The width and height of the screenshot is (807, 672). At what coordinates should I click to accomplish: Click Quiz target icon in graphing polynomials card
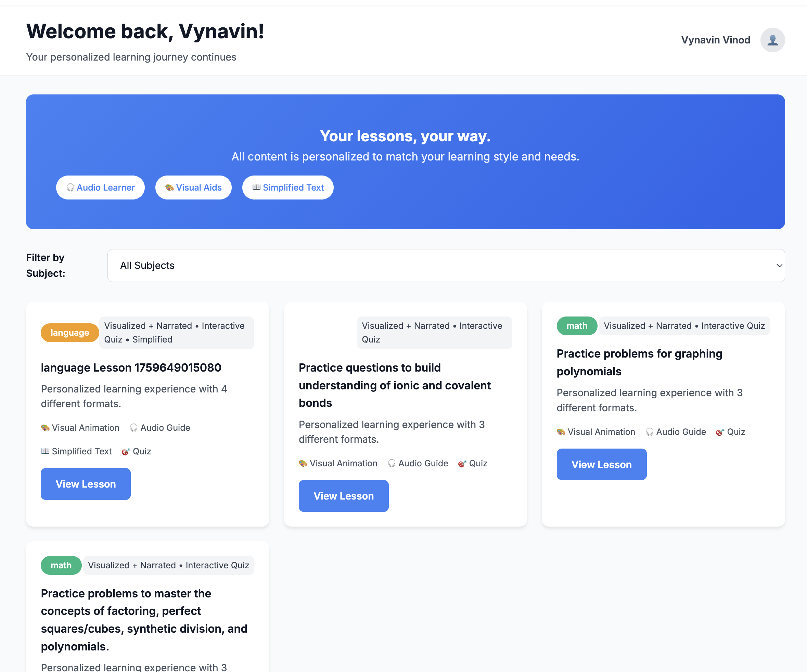(720, 432)
